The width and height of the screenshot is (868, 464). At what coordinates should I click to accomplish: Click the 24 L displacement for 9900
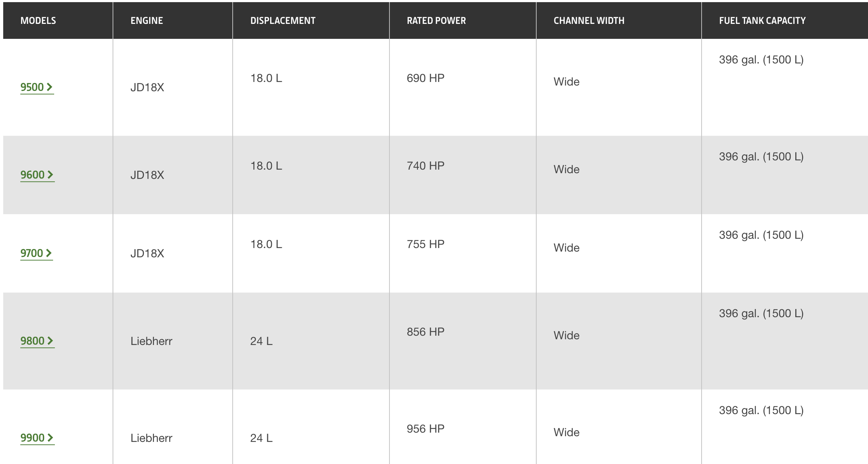click(x=261, y=438)
